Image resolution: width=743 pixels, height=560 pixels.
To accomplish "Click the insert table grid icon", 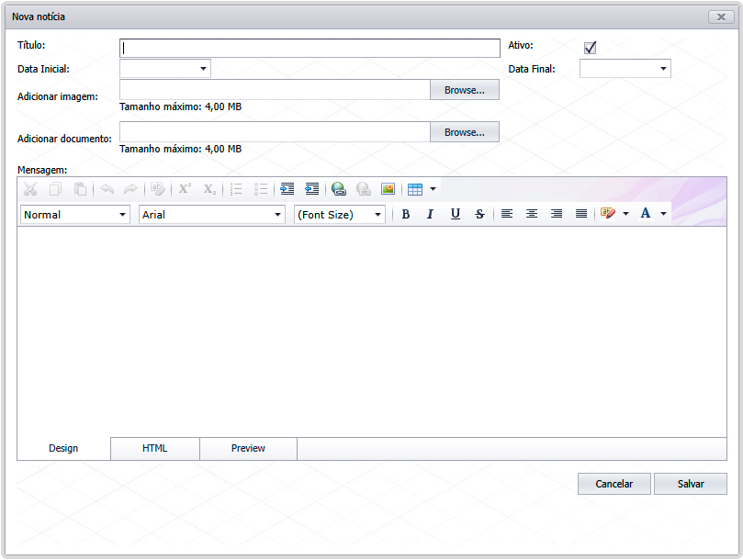I will coord(414,189).
